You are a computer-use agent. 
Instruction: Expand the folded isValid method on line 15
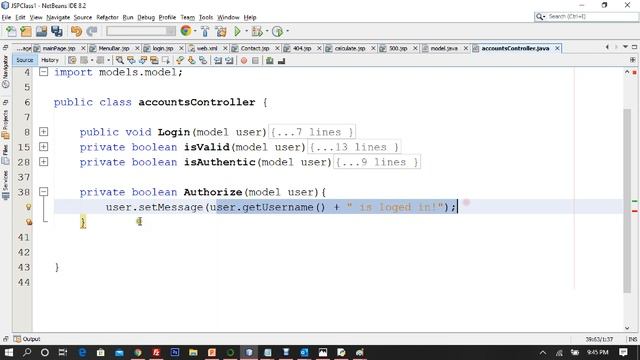43,147
